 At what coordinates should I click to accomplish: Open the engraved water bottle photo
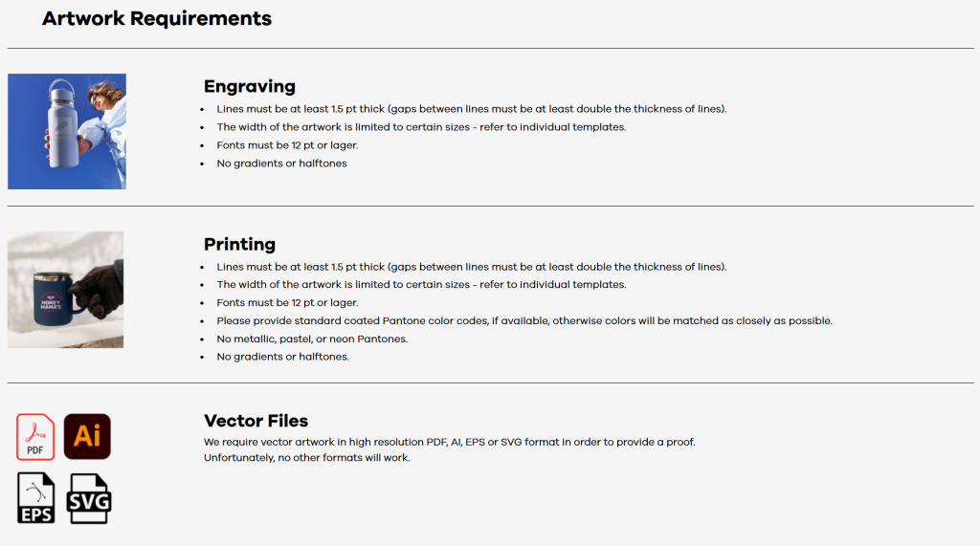coord(67,131)
